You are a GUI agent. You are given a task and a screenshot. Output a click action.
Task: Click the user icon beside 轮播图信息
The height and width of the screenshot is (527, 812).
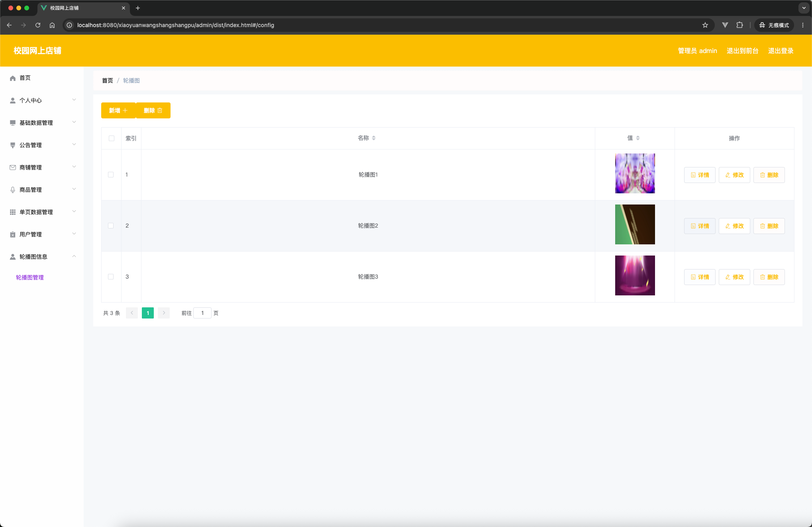[13, 257]
